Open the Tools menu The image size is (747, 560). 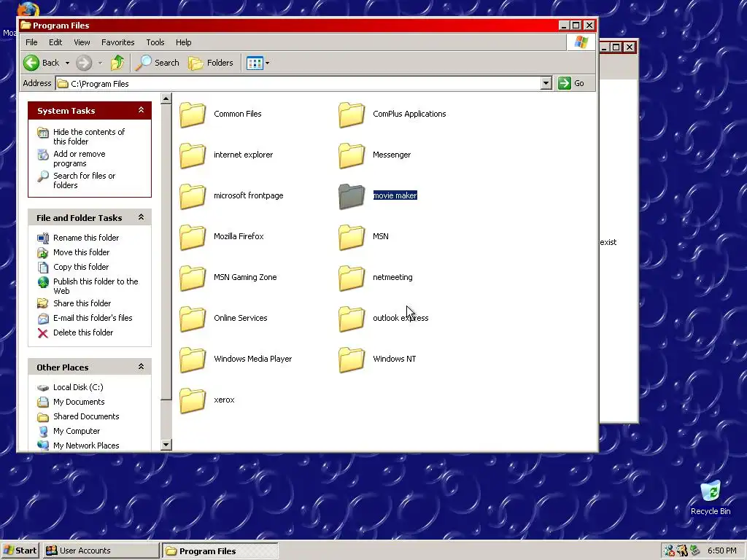pos(155,42)
